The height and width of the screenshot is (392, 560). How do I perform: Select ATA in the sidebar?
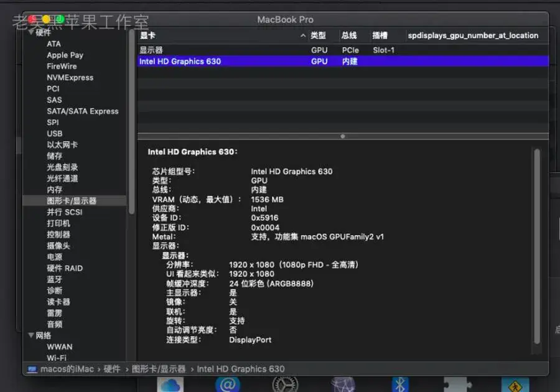point(54,44)
